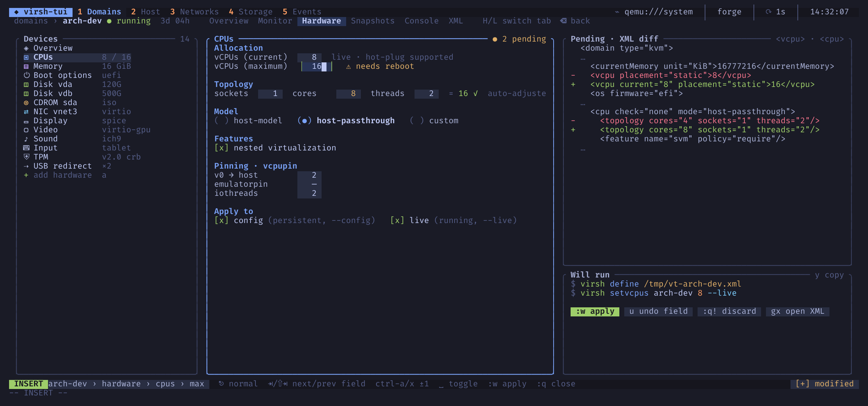Click the INSERT mode indicator in statusbar
Image resolution: width=868 pixels, height=406 pixels.
coord(29,384)
